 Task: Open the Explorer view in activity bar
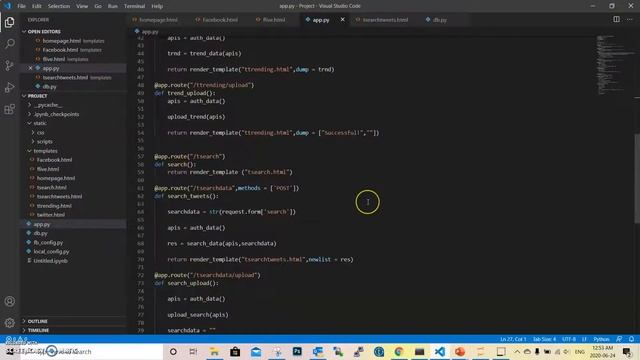tap(10, 22)
